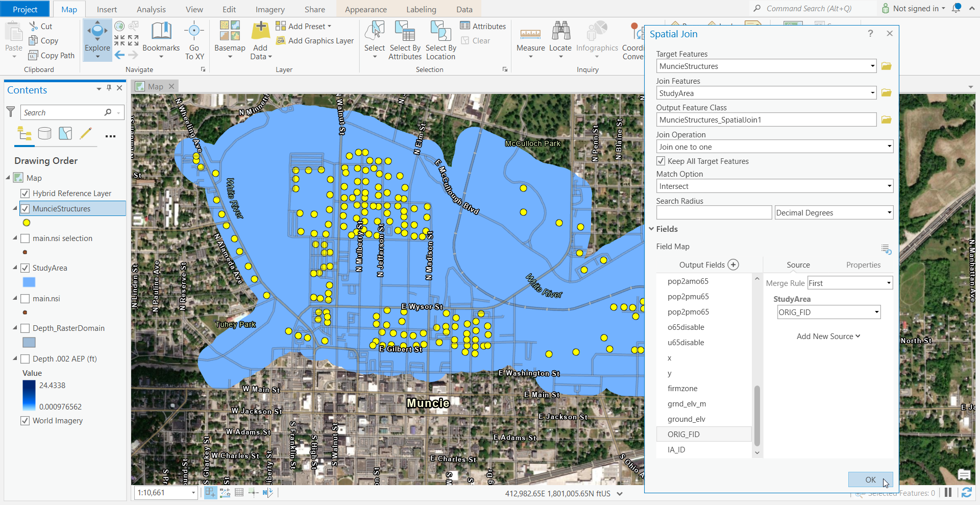
Task: Open Join Features dropdown
Action: click(x=872, y=93)
